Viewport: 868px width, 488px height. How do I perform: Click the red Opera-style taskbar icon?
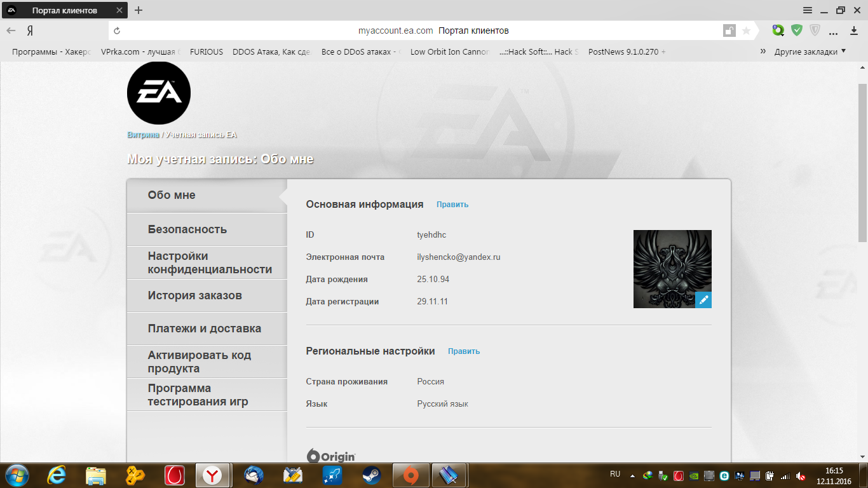(x=175, y=475)
